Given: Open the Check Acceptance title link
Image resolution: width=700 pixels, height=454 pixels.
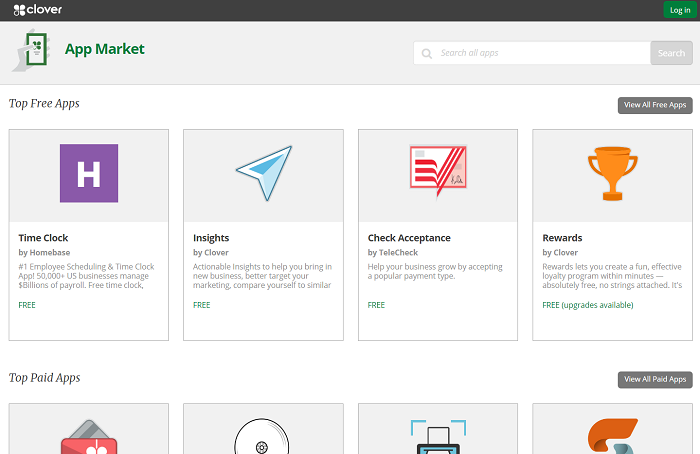Looking at the screenshot, I should [x=409, y=238].
